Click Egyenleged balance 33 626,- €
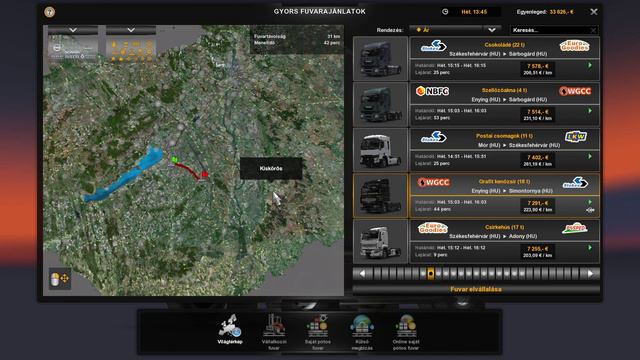Image resolution: width=640 pixels, height=360 pixels. point(545,12)
